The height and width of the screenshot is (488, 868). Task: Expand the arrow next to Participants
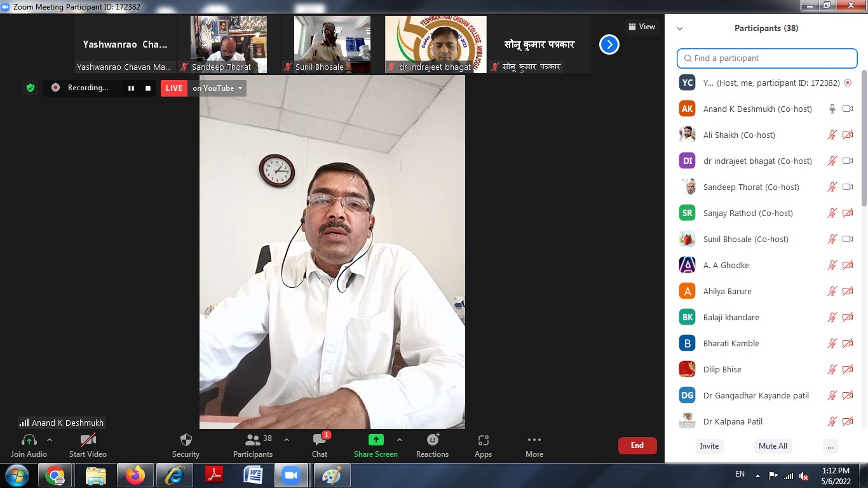coord(287,440)
